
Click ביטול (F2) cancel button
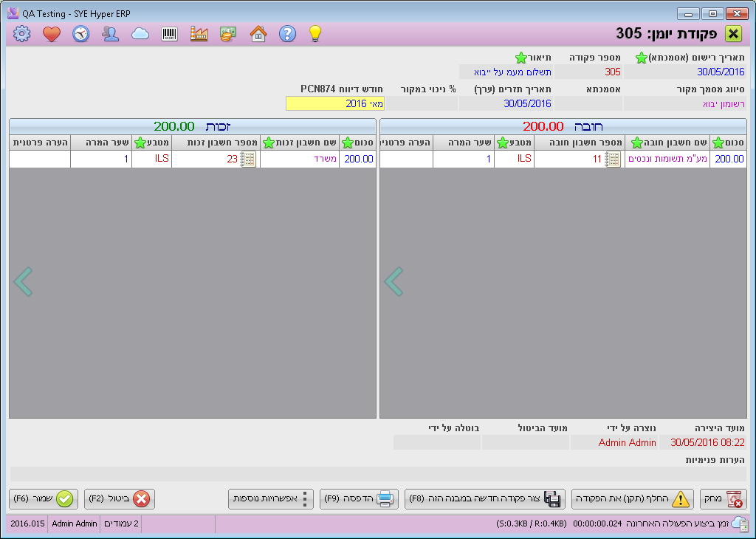[x=120, y=499]
